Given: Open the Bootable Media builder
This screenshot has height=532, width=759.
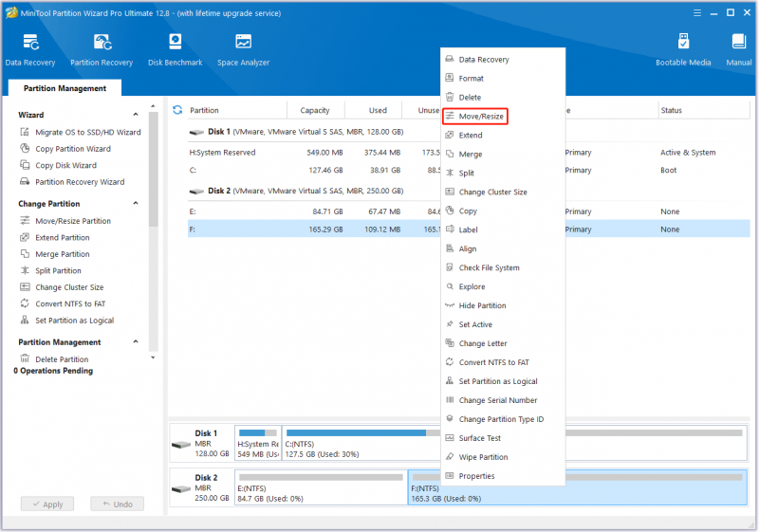Looking at the screenshot, I should pos(683,50).
